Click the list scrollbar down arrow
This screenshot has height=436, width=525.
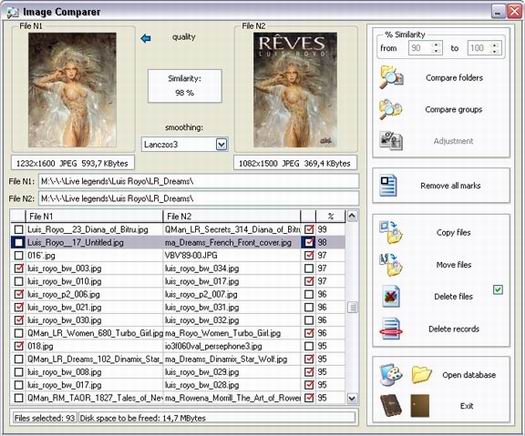(x=352, y=398)
